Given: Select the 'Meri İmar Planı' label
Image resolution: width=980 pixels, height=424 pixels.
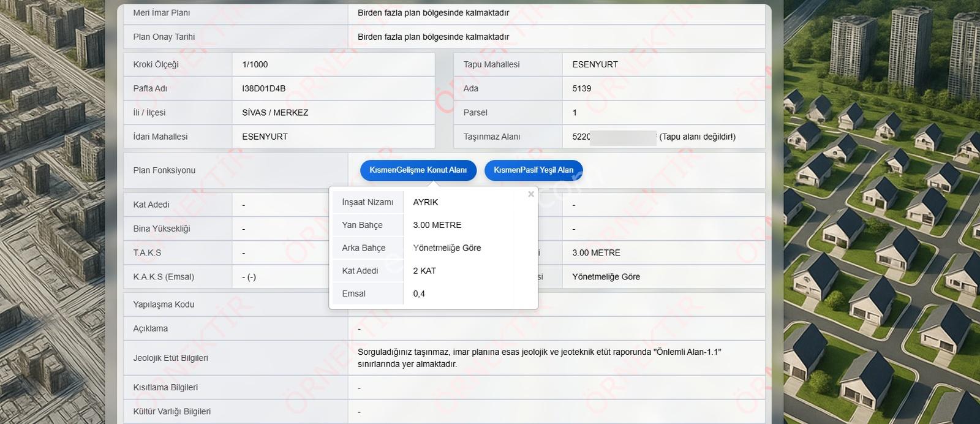Looking at the screenshot, I should pyautogui.click(x=162, y=13).
